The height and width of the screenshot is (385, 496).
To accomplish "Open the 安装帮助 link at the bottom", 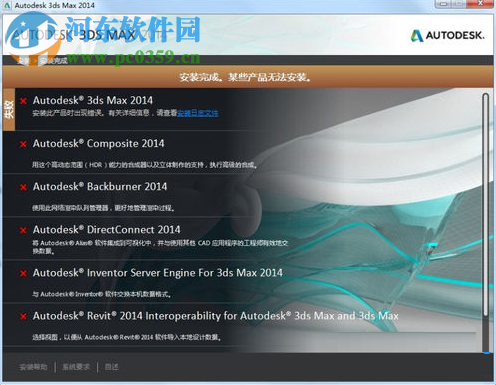I will [x=33, y=367].
